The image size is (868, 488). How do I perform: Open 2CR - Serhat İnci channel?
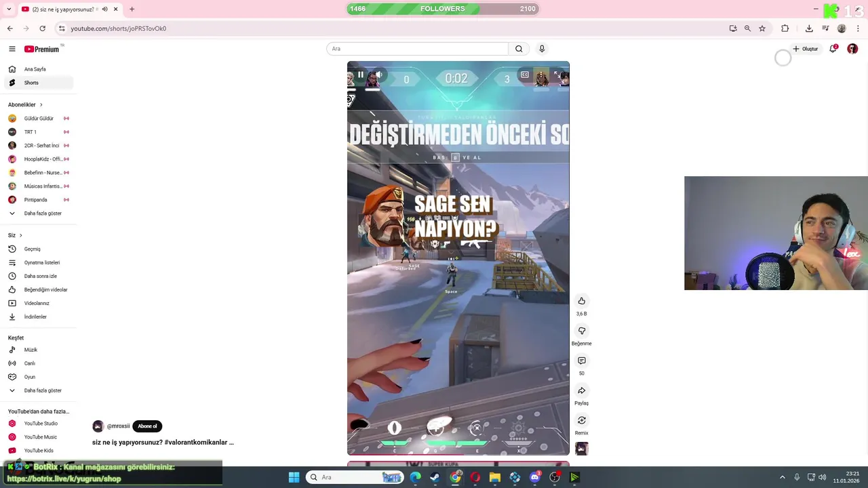coord(38,146)
